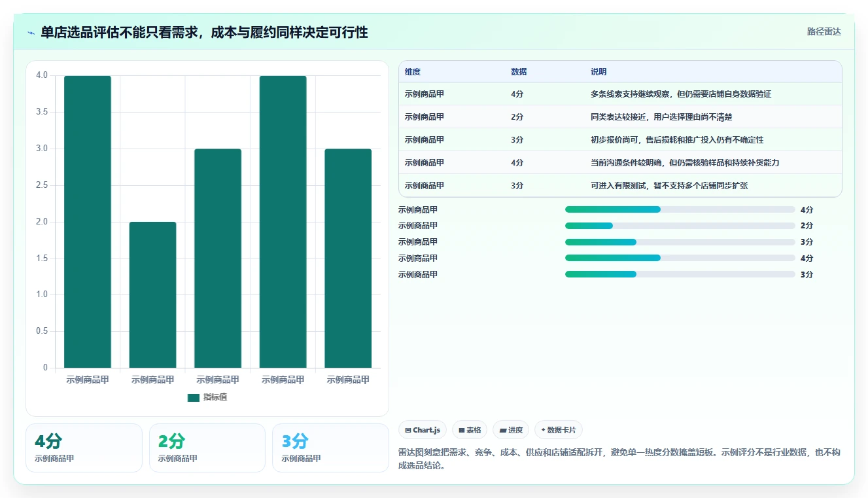Click the bar icon inside the 进度 tag
The height and width of the screenshot is (498, 868).
tap(503, 431)
